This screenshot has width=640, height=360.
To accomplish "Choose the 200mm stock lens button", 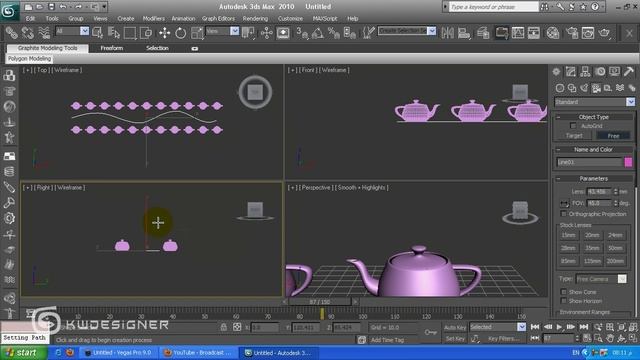I will click(615, 261).
